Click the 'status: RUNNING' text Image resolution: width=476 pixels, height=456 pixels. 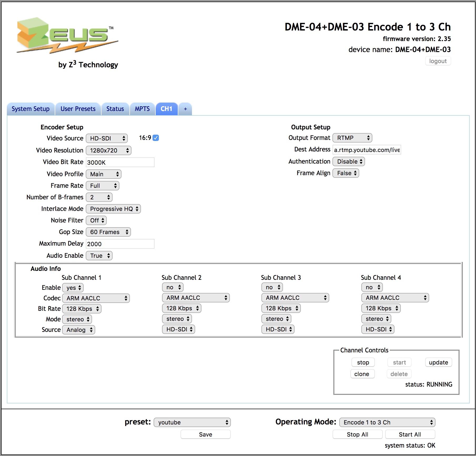429,384
